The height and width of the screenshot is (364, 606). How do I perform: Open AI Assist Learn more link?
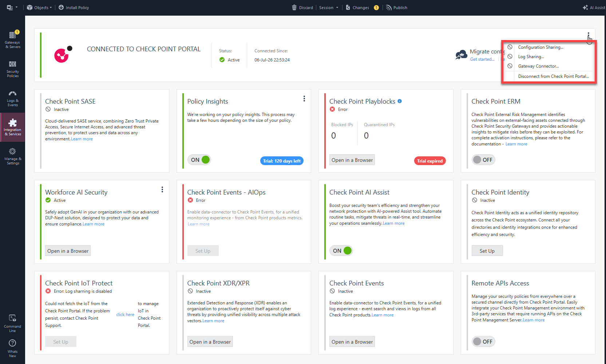coord(393,223)
